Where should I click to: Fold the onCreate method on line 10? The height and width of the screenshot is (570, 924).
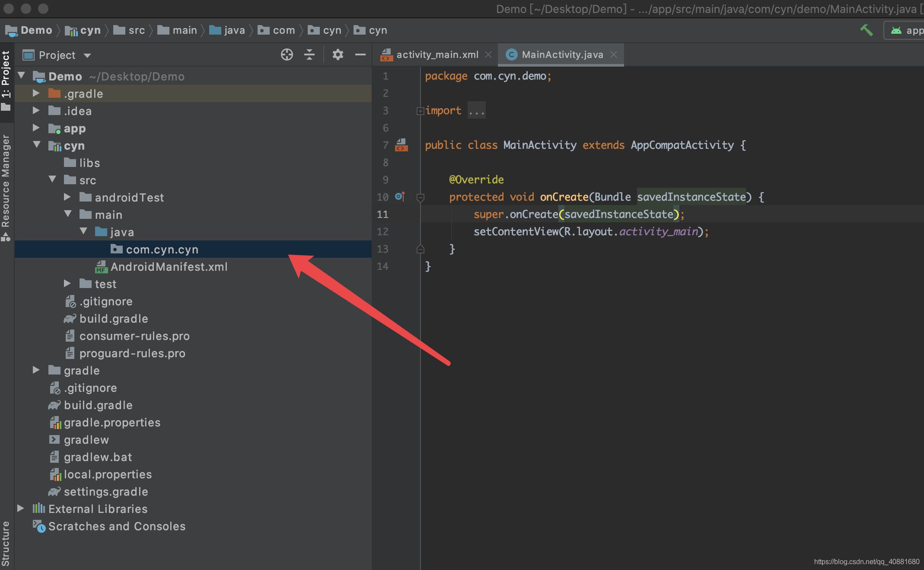420,198
